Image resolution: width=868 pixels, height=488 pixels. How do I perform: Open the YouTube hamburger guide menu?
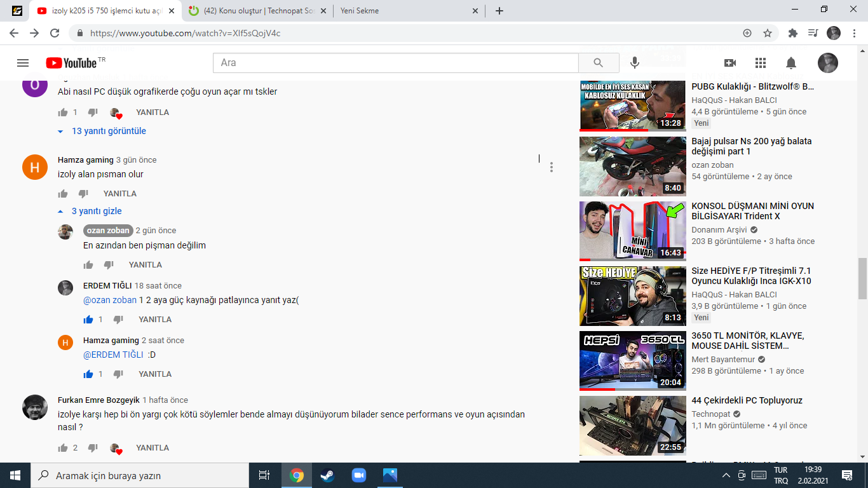click(23, 63)
